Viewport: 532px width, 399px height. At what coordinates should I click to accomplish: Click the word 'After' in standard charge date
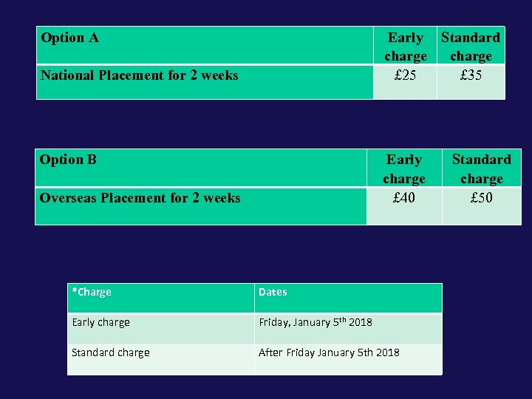[270, 353]
